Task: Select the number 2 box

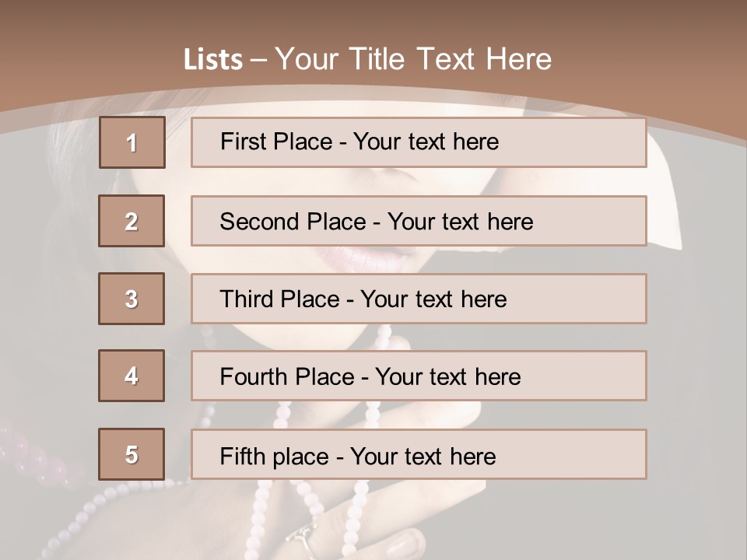Action: (x=132, y=221)
